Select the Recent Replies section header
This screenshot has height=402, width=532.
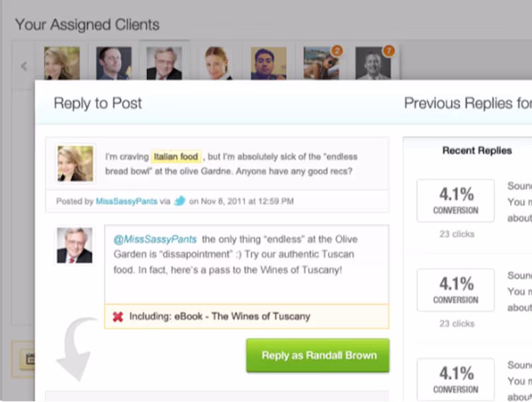pos(477,150)
